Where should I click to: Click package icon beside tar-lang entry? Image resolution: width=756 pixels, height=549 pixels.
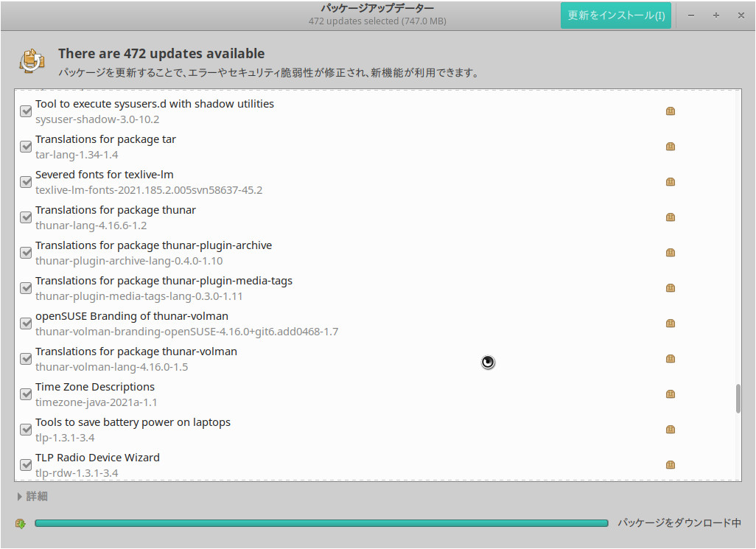click(x=671, y=147)
